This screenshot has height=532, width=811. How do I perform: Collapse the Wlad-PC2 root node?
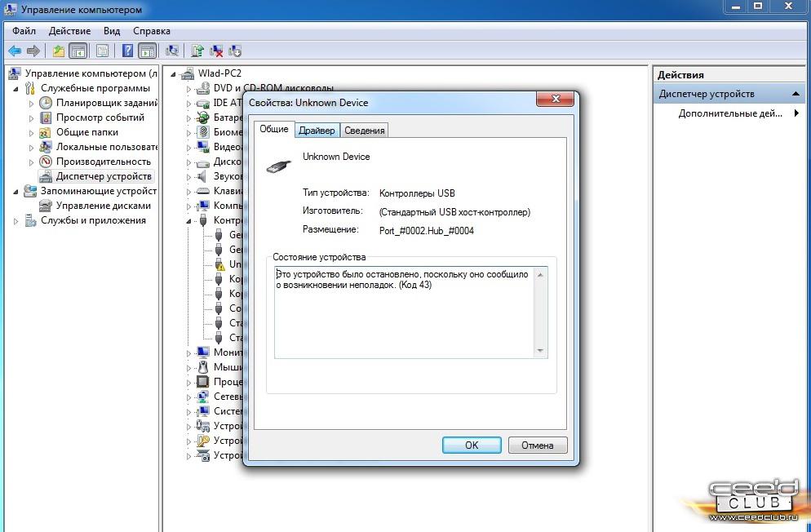(175, 73)
